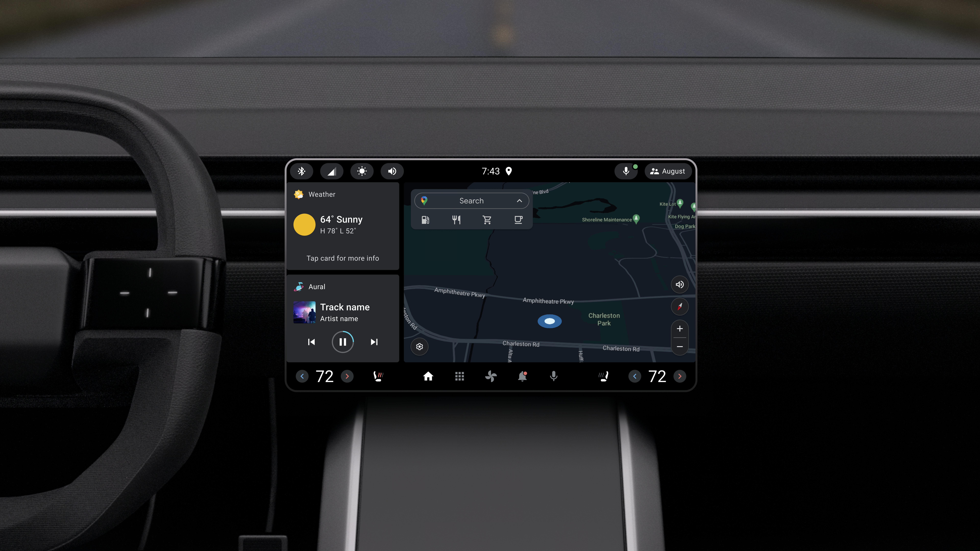Screen dimensions: 980x551
Task: Toggle display brightness icon in status bar
Action: [x=362, y=171]
